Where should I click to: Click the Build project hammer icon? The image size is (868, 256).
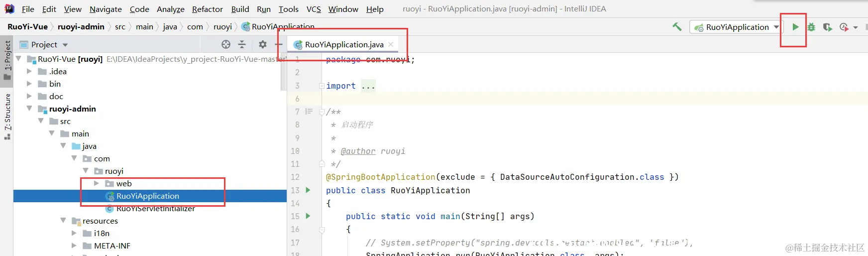[677, 27]
